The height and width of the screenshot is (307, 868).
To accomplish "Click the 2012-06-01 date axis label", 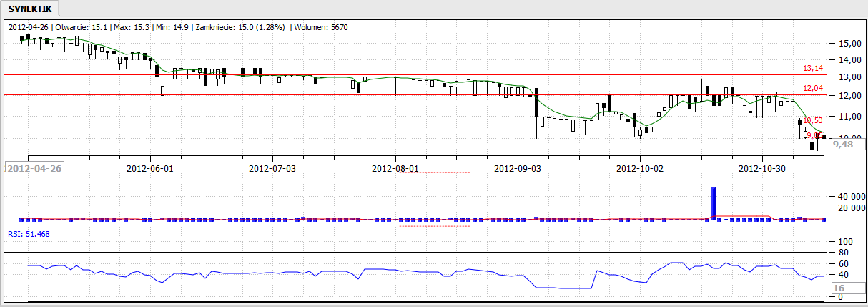I will (150, 169).
